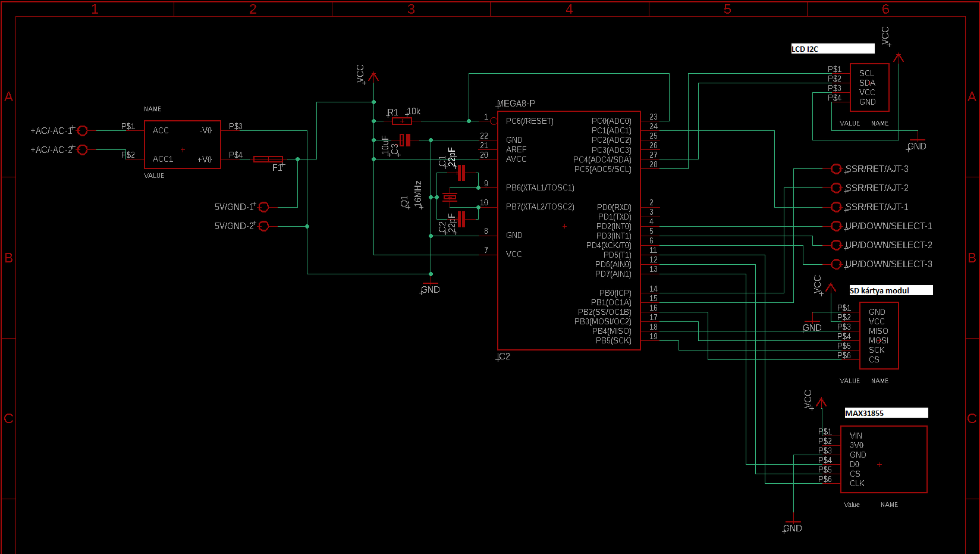Screen dimensions: 980x554
Task: Click the +AC/-AC-1 terminal pad
Action: point(83,130)
